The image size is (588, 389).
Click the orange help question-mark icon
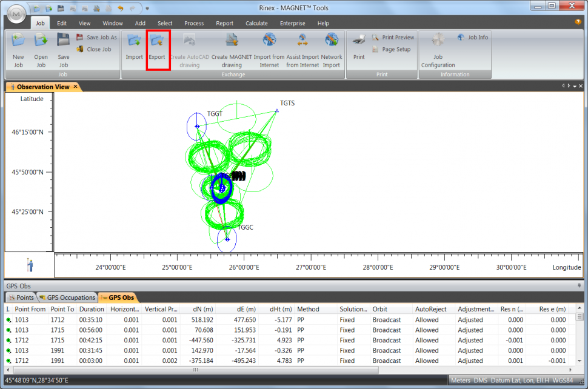(x=578, y=22)
